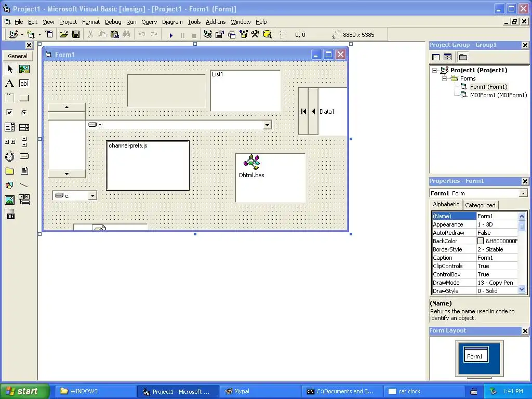Select the HScrollBar control tool
The width and height of the screenshot is (532, 399).
[10, 141]
